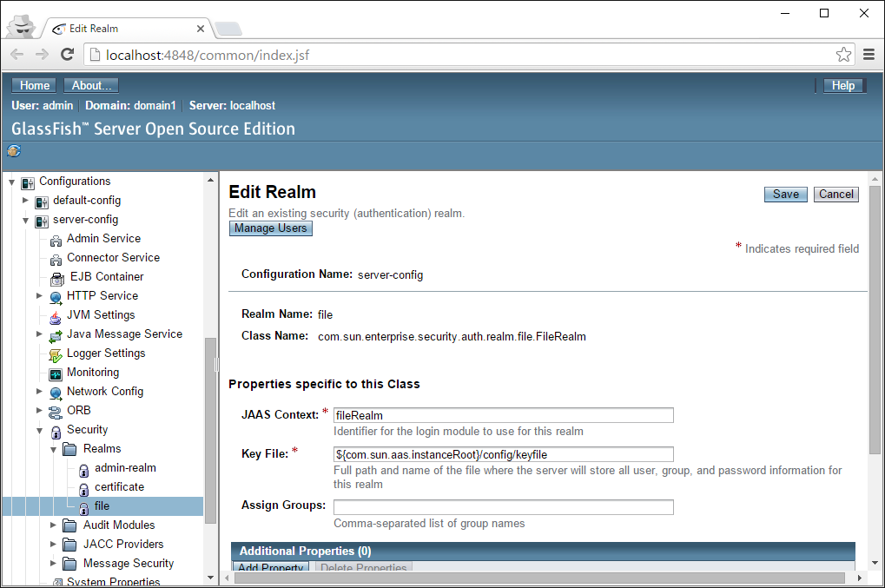Click the Monitoring icon
This screenshot has width=885, height=588.
point(56,374)
